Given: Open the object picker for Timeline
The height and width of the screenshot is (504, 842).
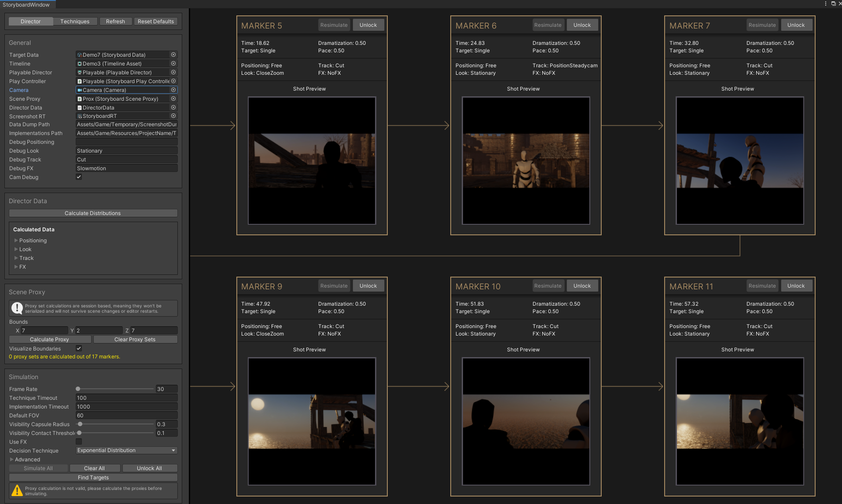Looking at the screenshot, I should [173, 63].
